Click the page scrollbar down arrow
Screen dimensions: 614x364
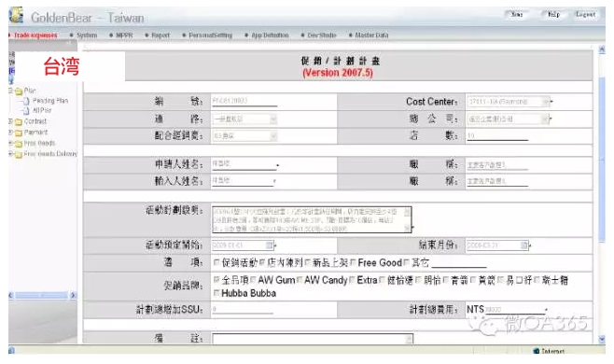click(602, 340)
